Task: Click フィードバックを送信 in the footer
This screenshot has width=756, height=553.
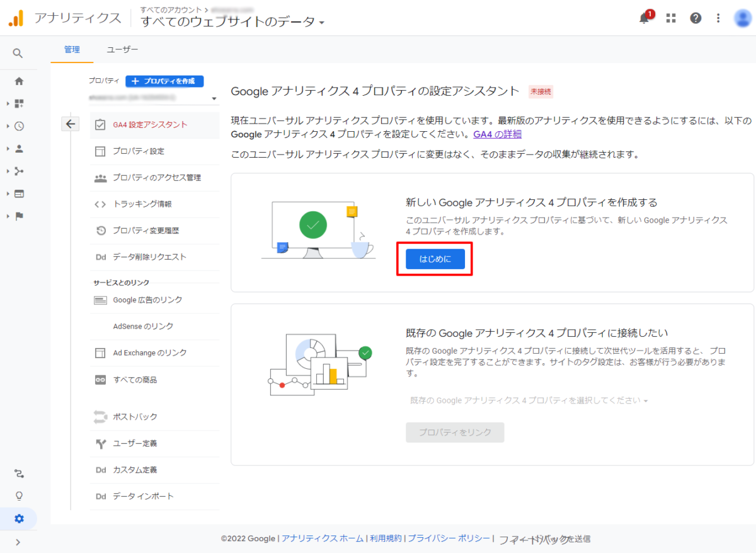Action: [545, 539]
